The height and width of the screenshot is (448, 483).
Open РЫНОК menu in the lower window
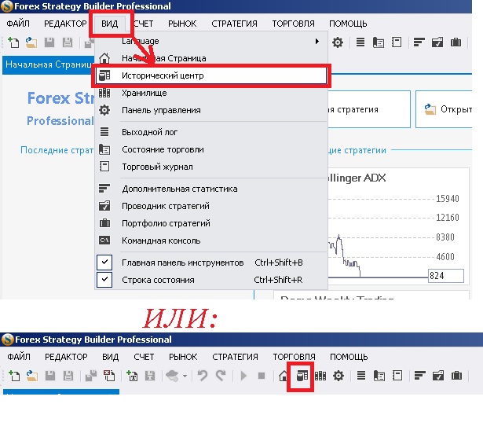click(183, 357)
